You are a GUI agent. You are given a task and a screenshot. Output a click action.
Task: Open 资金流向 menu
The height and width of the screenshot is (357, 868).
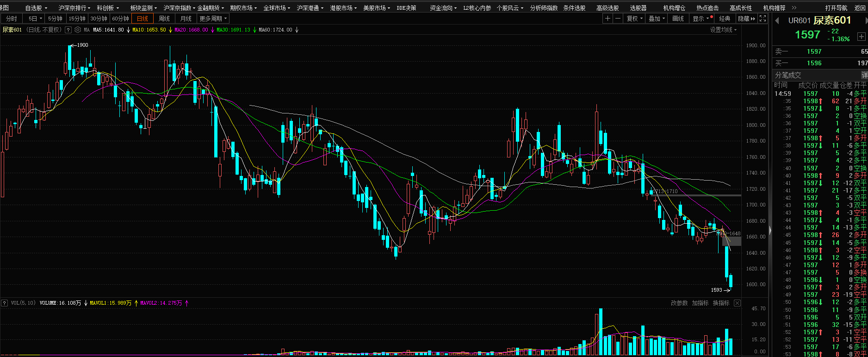pyautogui.click(x=443, y=8)
